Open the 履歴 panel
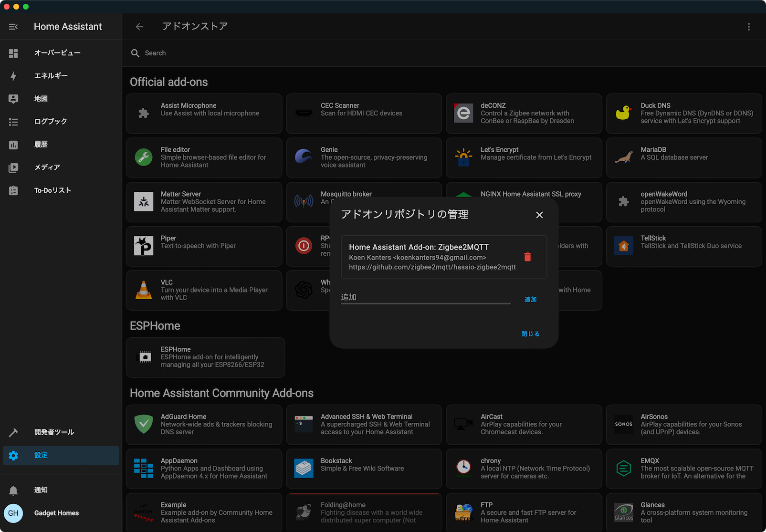Screen dimensions: 766x532 point(61,145)
